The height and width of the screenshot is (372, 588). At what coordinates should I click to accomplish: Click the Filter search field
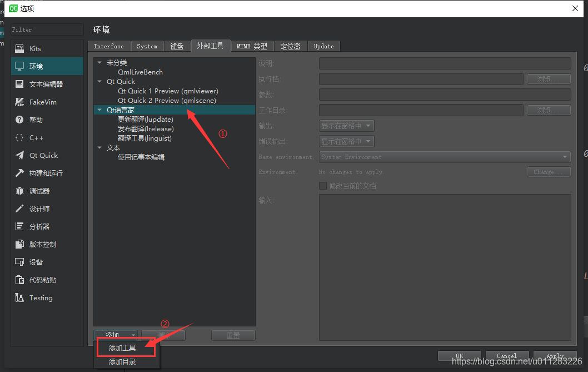47,29
